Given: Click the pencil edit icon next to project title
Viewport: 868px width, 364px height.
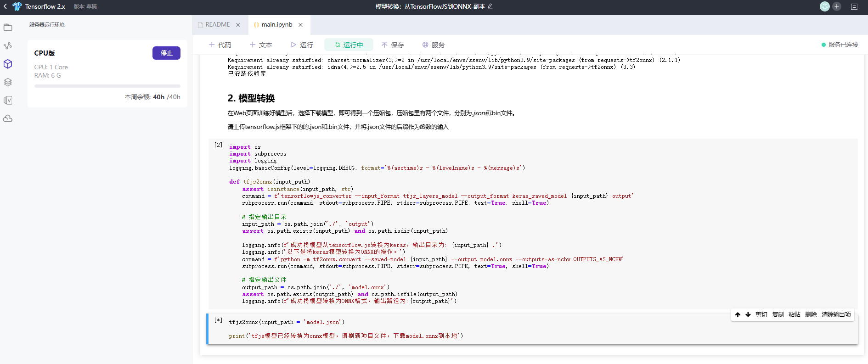Looking at the screenshot, I should (490, 6).
